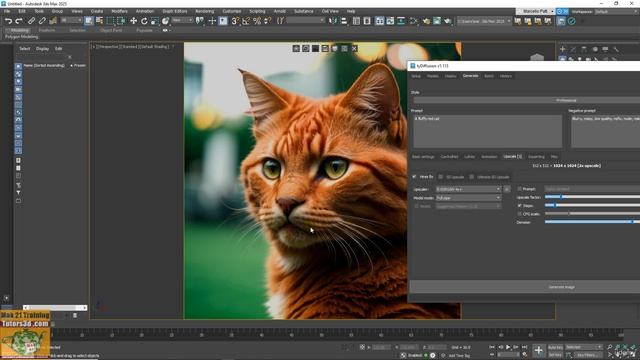The height and width of the screenshot is (360, 640).
Task: Open the Upscaler model dropdown
Action: click(468, 189)
